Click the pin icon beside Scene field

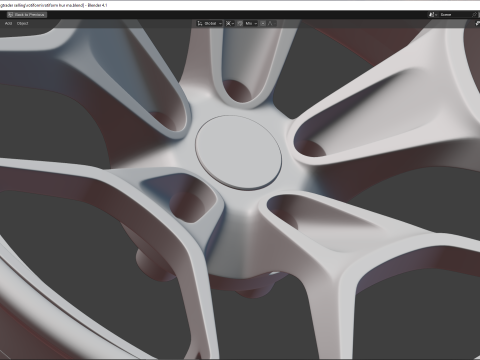click(475, 15)
